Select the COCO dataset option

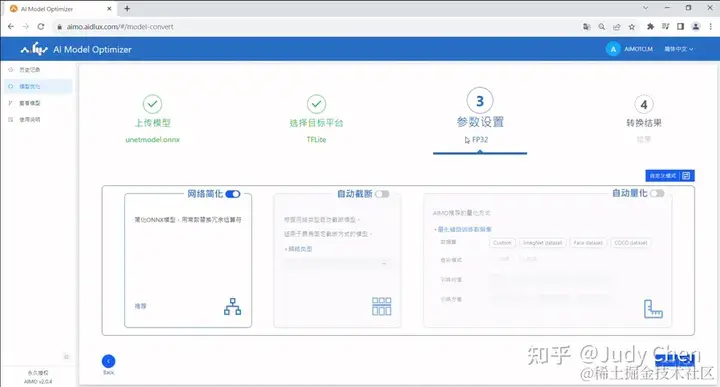(630, 243)
